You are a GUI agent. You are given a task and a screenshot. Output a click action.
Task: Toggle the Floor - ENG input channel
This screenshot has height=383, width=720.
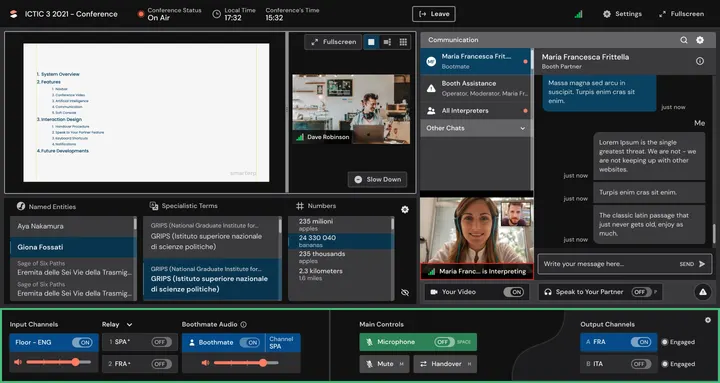click(82, 343)
